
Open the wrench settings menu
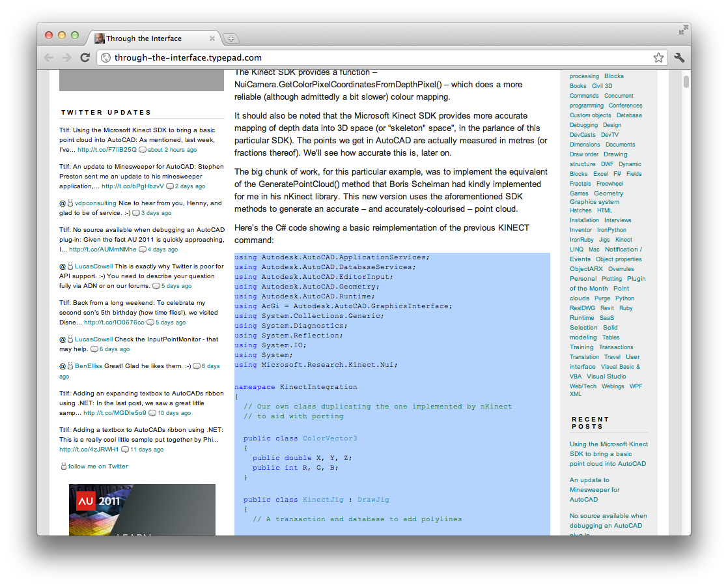[679, 58]
